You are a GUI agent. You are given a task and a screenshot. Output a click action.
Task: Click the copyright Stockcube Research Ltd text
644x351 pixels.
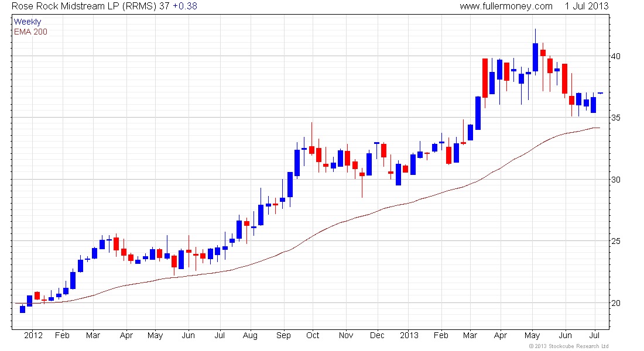568,346
